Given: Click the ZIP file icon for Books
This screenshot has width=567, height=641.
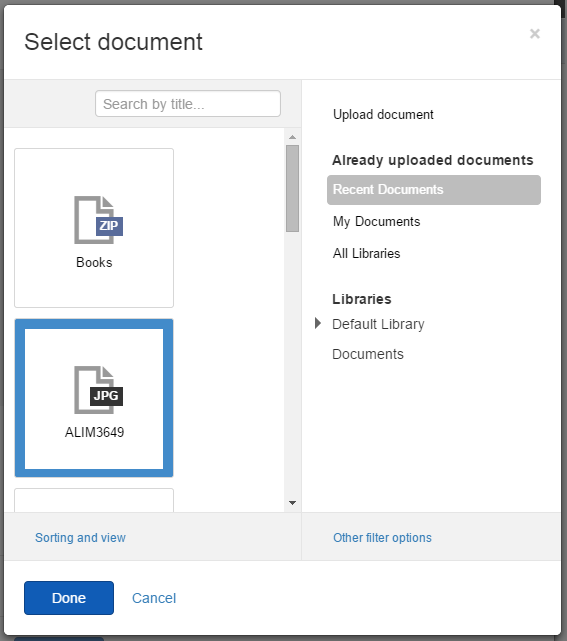Looking at the screenshot, I should click(x=98, y=220).
